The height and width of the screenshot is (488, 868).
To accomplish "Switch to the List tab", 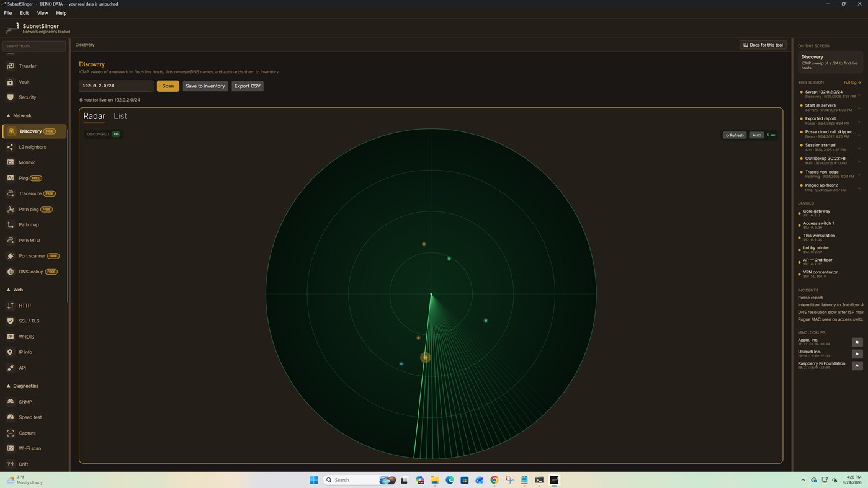I will pyautogui.click(x=120, y=116).
